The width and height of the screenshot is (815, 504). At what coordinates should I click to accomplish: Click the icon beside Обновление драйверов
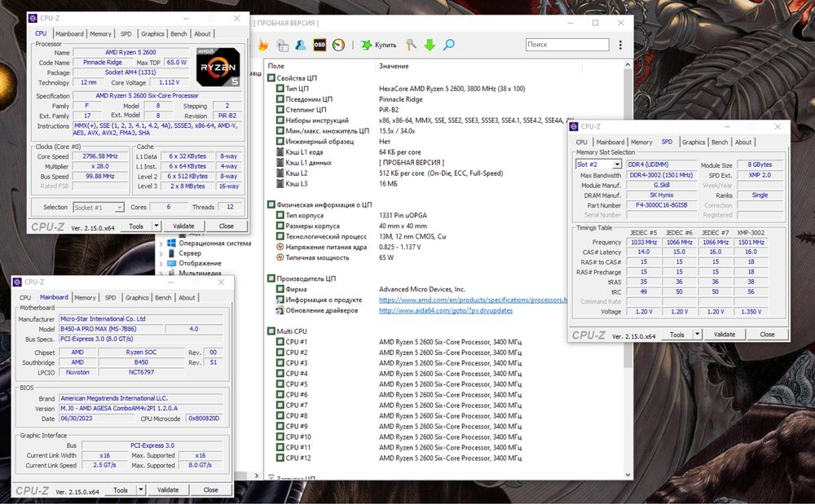coord(280,310)
